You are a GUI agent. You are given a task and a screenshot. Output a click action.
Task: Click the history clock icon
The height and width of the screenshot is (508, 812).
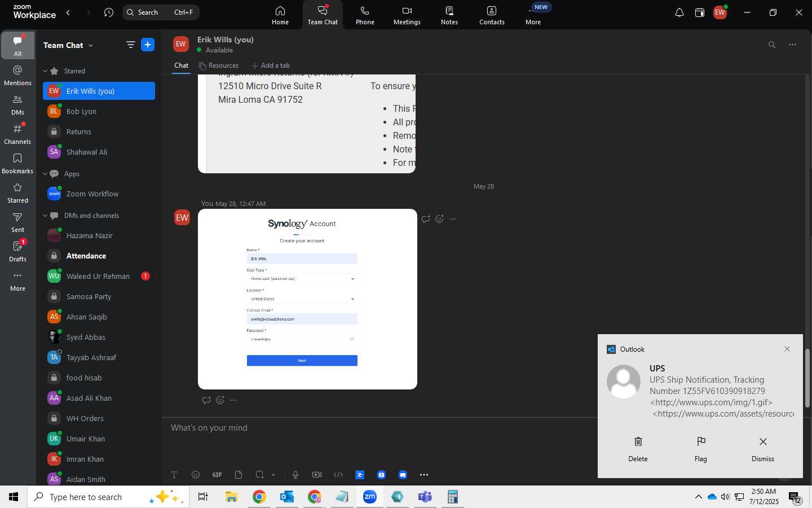pyautogui.click(x=109, y=12)
